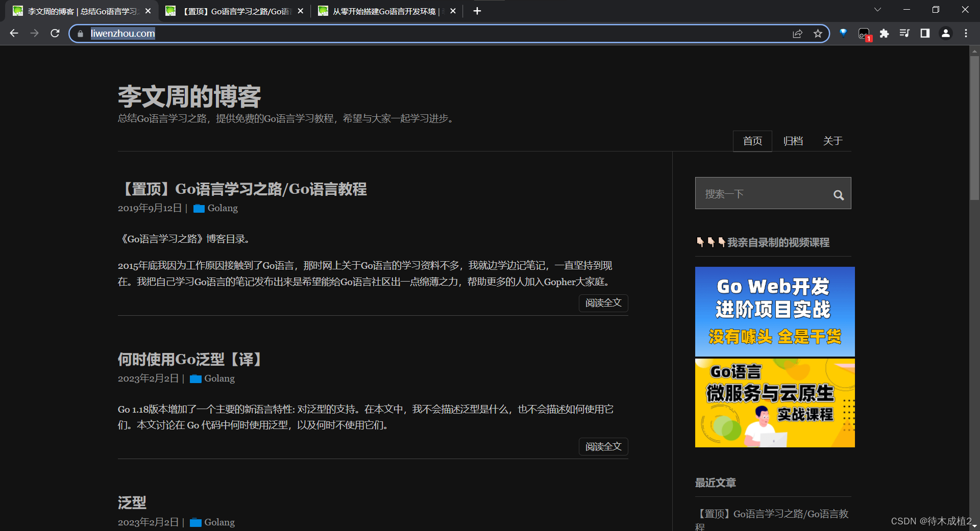The image size is (980, 531).
Task: Open the media control playlist icon
Action: (904, 33)
